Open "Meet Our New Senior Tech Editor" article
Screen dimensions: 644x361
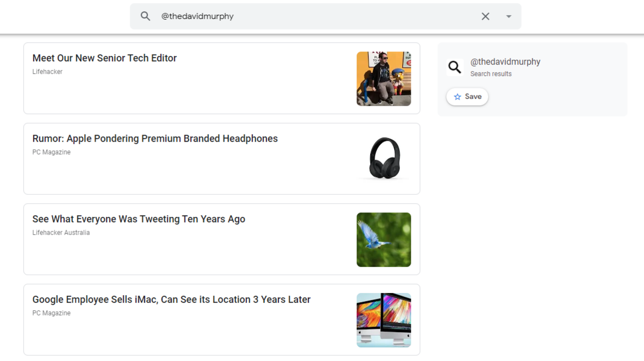(104, 58)
